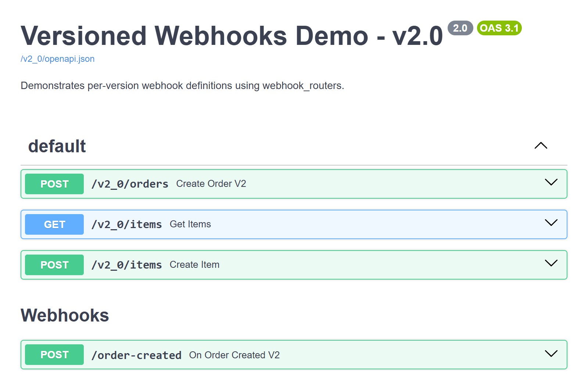This screenshot has width=588, height=387.
Task: Click the 'Get Items' summary text
Action: (x=190, y=224)
